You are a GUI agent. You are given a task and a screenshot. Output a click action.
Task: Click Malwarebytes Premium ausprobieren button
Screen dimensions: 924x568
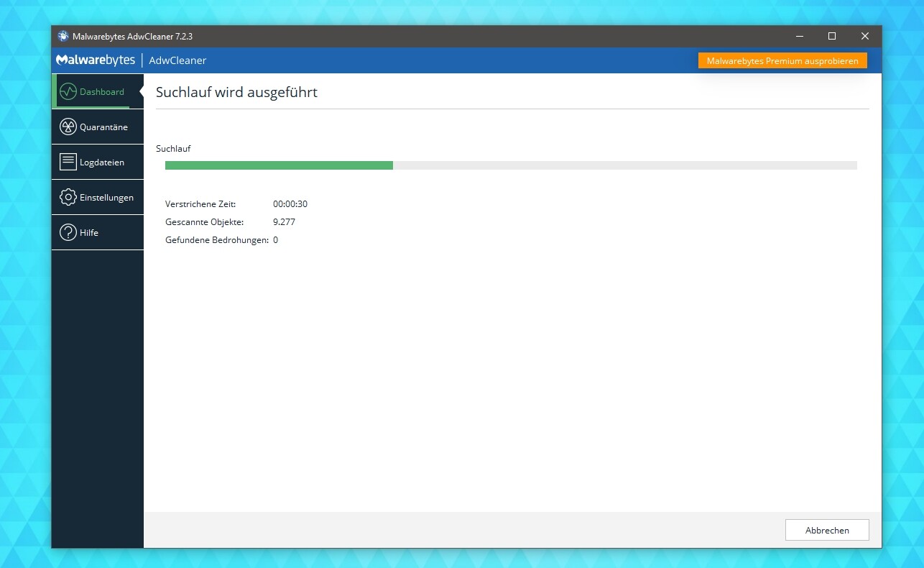tap(782, 61)
